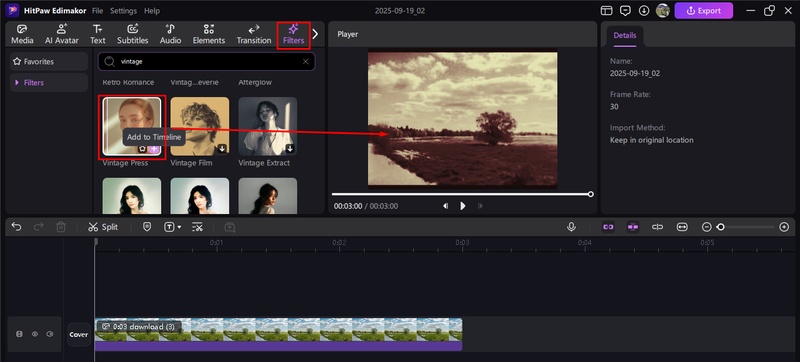Viewport: 800px width, 362px height.
Task: Favorite the Vintage Press filter
Action: [143, 149]
